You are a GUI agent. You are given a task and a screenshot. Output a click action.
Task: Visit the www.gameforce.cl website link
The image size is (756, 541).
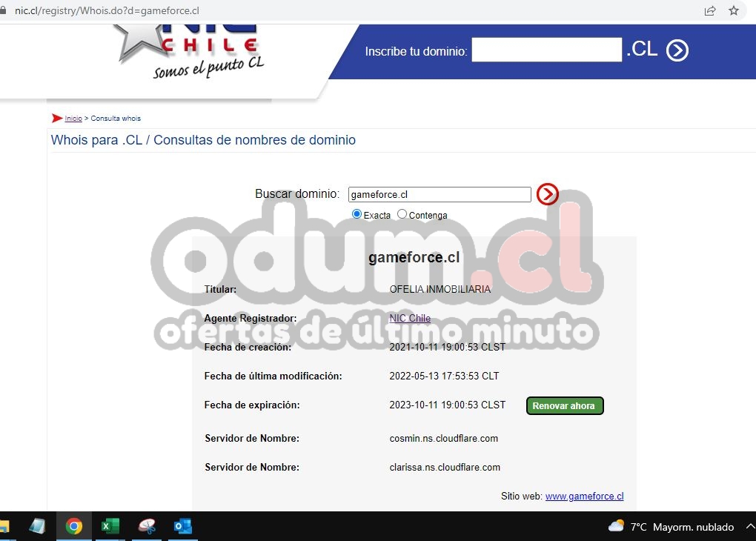pyautogui.click(x=584, y=497)
